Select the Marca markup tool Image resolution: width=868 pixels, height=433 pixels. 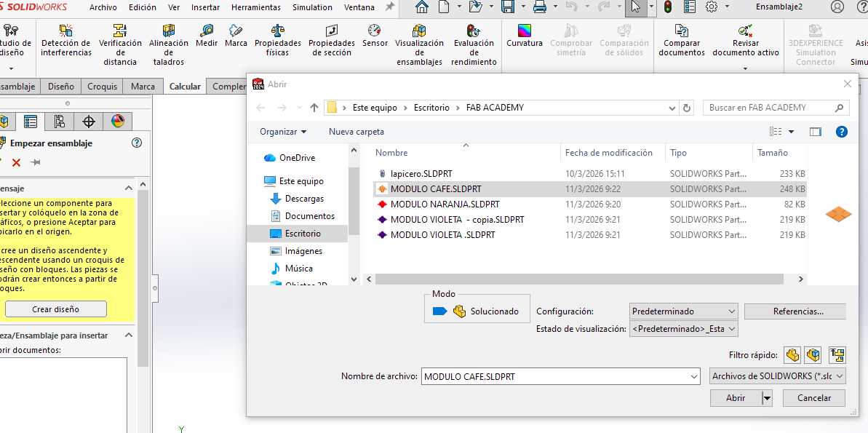pos(236,36)
